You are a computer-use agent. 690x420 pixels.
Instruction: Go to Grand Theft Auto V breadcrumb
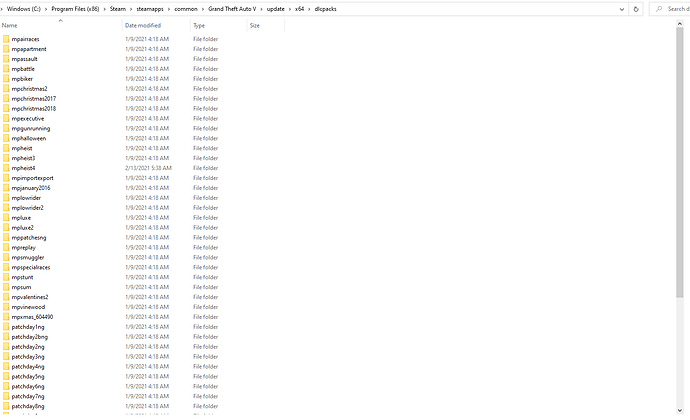pos(232,9)
